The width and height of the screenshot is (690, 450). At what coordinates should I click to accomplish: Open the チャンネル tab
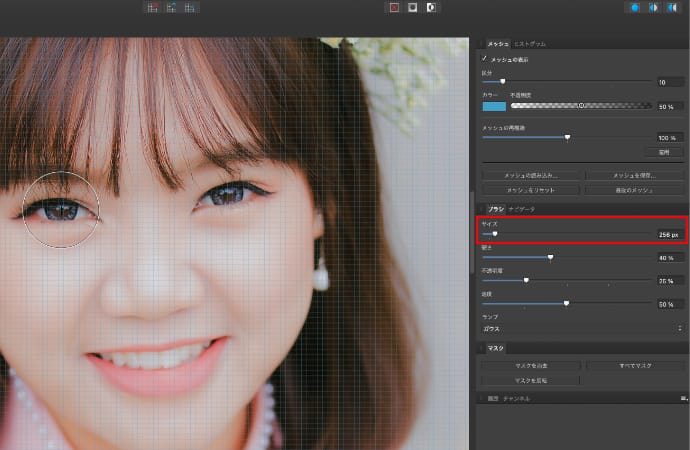(517, 398)
